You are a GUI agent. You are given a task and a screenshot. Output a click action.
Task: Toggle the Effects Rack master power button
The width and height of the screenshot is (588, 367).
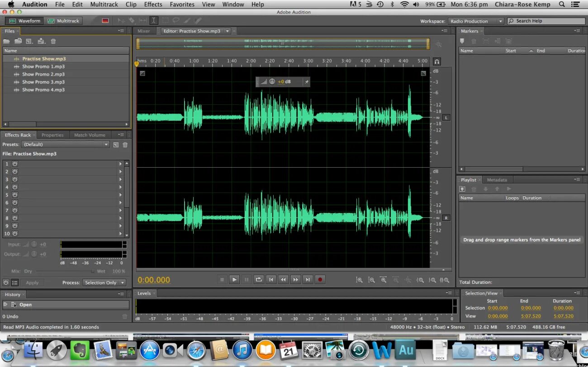(x=5, y=282)
